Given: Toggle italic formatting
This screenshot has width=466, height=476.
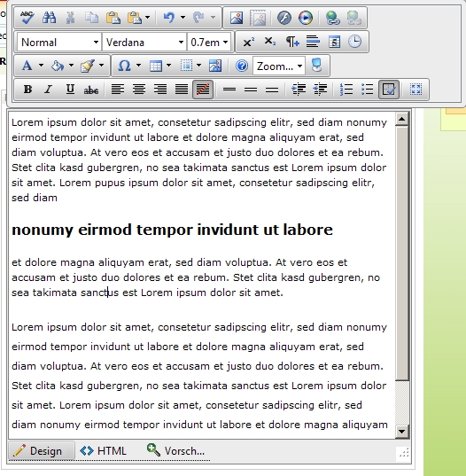Looking at the screenshot, I should tap(49, 90).
